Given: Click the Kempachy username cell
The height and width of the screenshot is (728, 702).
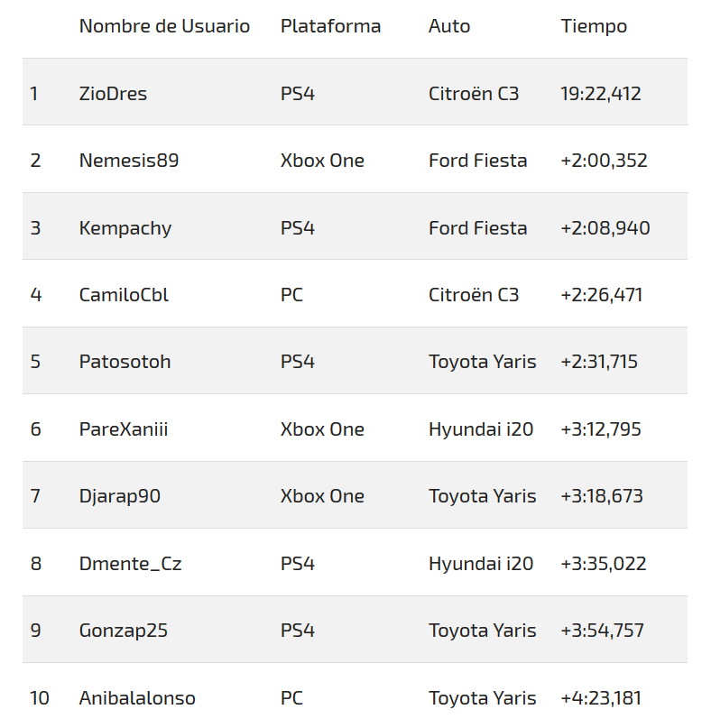Looking at the screenshot, I should [x=125, y=227].
